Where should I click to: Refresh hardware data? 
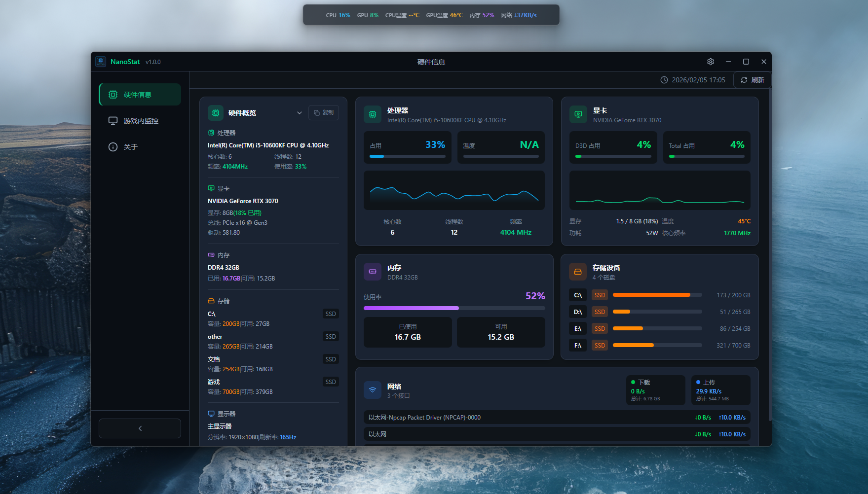point(752,80)
